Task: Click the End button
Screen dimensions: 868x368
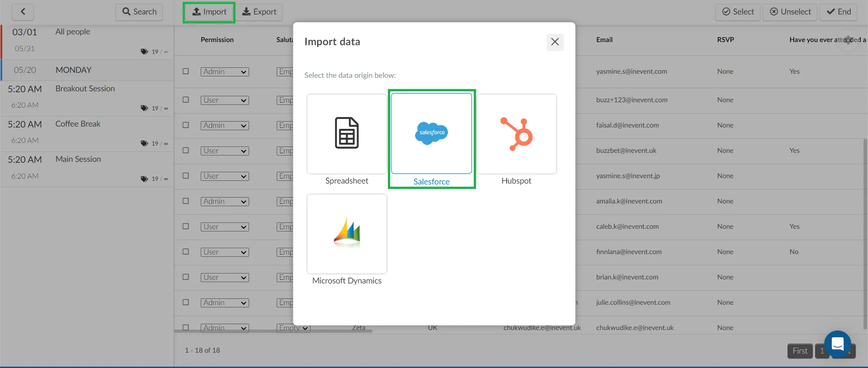Action: point(839,12)
